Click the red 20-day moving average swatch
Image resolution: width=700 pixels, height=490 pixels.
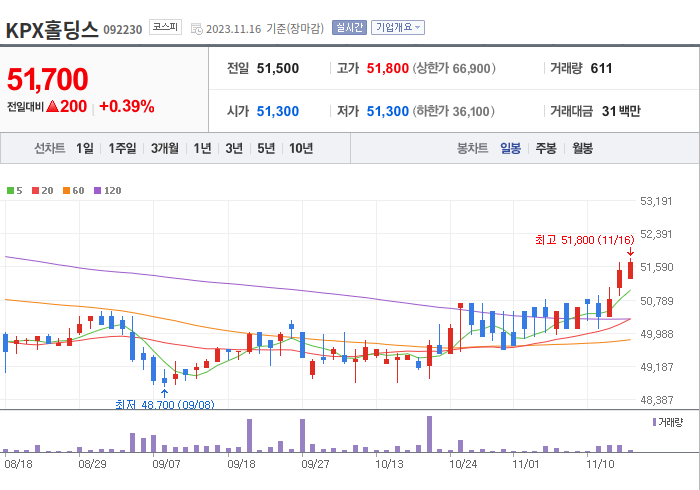click(35, 191)
